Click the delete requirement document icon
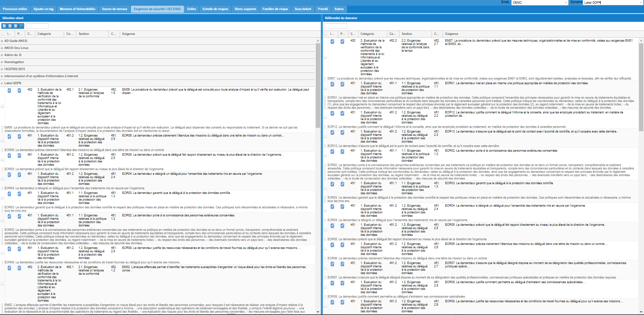 (x=16, y=26)
